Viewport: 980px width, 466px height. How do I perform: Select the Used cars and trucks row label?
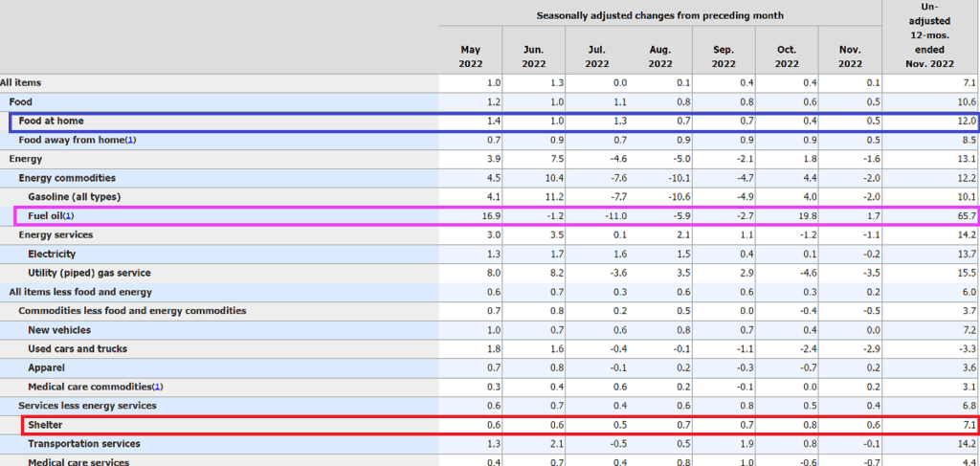(78, 349)
